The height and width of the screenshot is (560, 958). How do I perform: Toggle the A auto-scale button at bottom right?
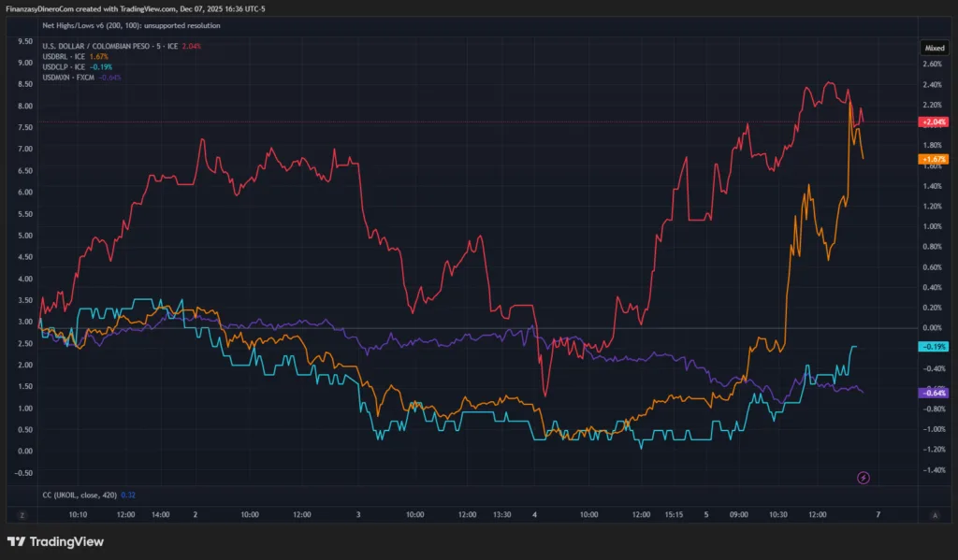coord(935,515)
